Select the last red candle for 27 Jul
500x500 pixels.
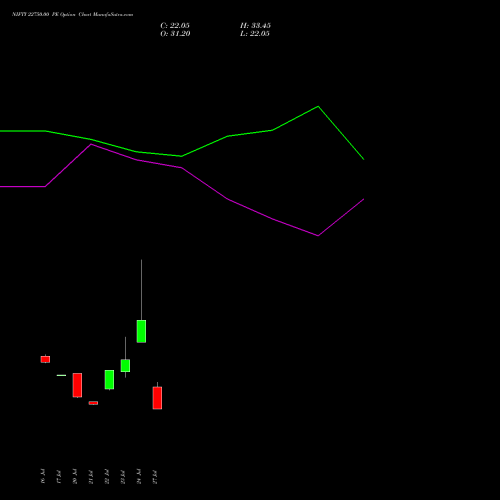[157, 398]
